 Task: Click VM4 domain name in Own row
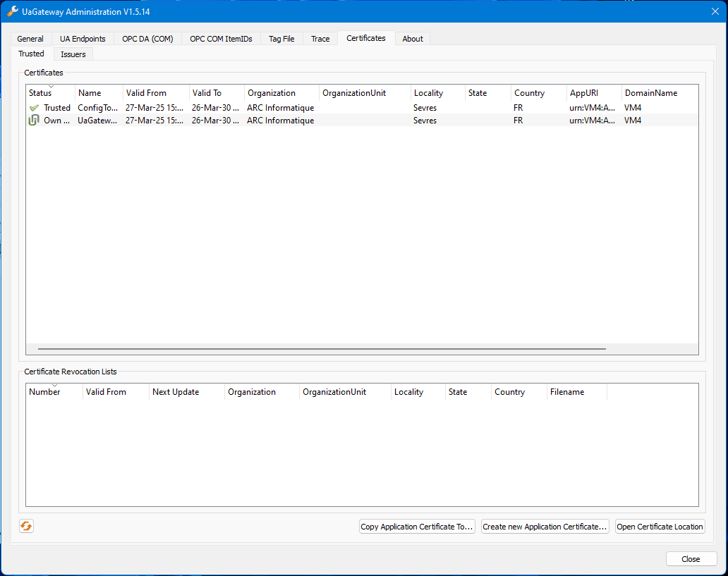(x=633, y=121)
